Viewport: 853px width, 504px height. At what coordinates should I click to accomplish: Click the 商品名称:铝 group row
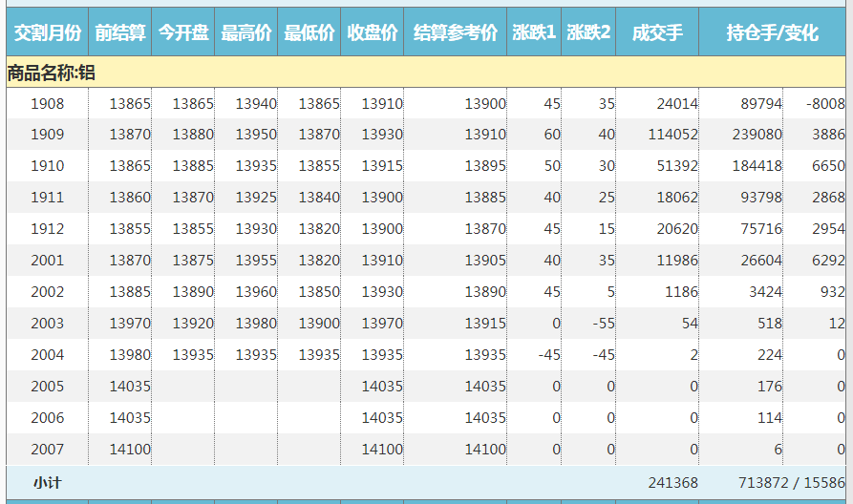point(52,73)
